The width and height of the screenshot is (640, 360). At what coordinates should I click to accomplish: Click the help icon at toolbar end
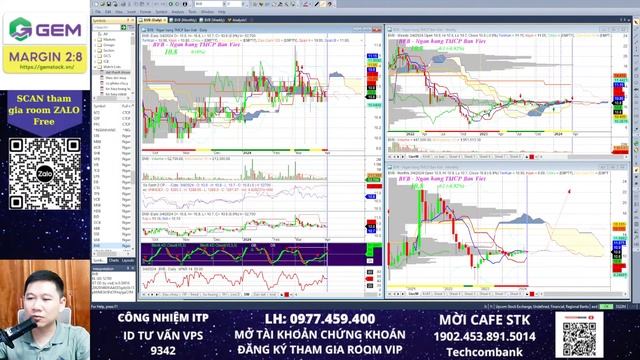click(x=330, y=4)
